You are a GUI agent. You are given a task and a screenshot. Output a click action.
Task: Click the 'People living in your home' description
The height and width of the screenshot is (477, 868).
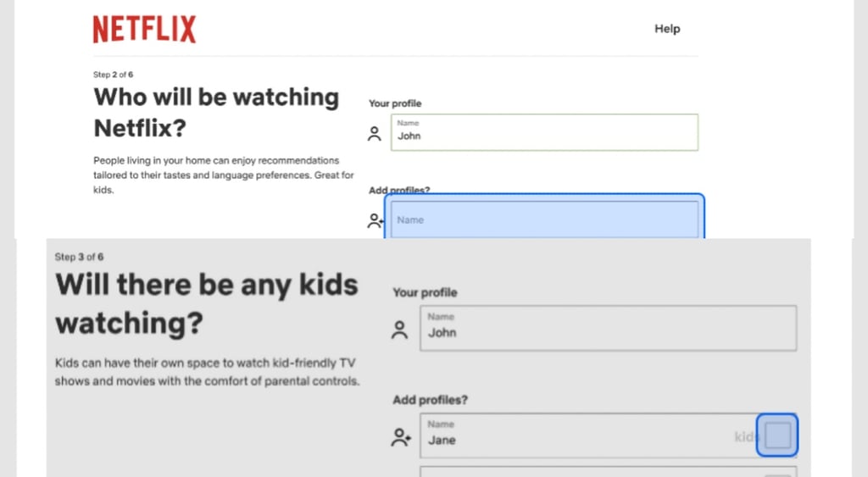click(223, 175)
